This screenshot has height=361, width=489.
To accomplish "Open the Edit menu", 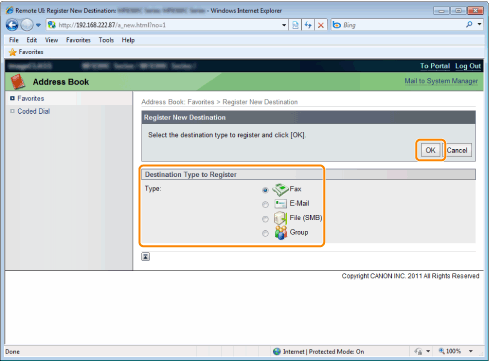I will click(x=32, y=40).
